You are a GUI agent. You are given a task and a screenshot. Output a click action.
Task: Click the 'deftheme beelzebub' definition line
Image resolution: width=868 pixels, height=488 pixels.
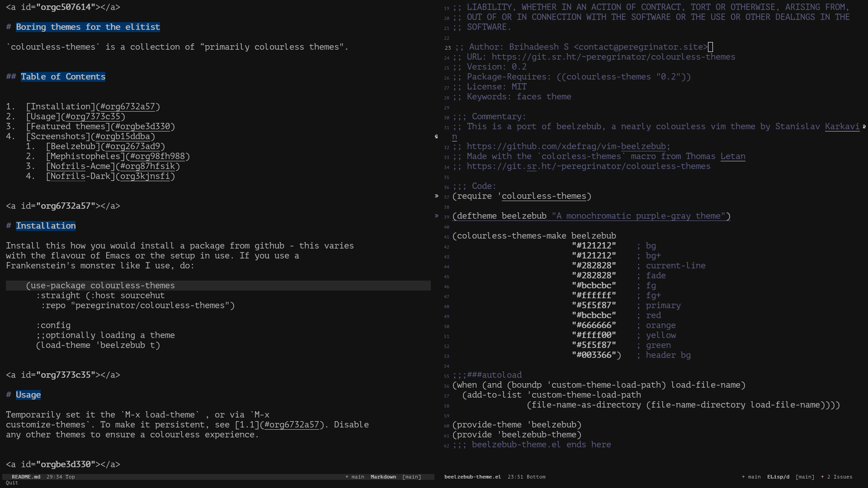click(x=591, y=216)
